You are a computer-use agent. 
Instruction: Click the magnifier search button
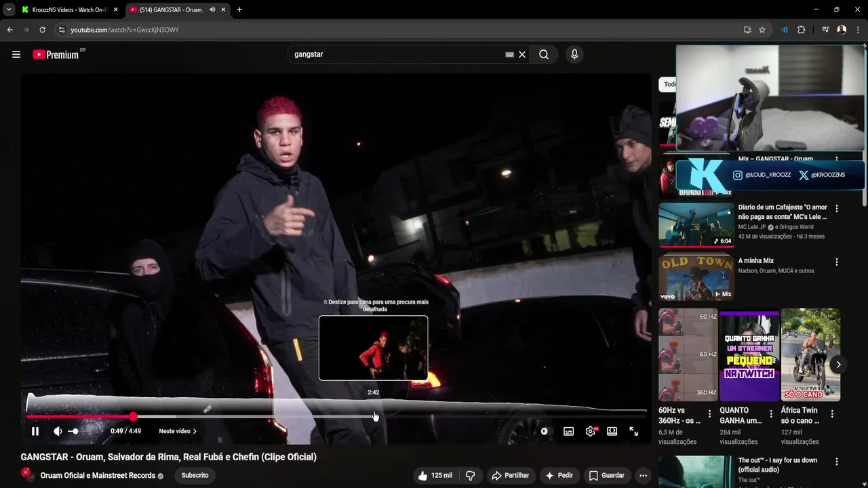pos(544,54)
